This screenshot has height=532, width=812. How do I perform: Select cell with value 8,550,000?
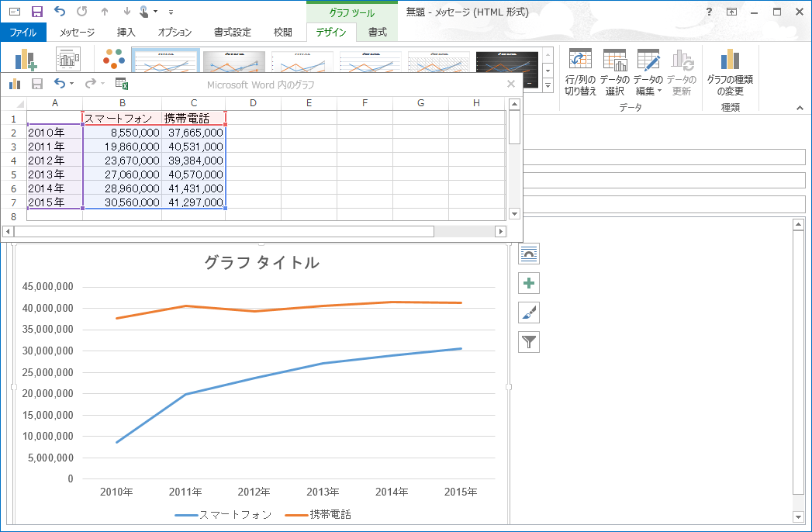point(123,133)
